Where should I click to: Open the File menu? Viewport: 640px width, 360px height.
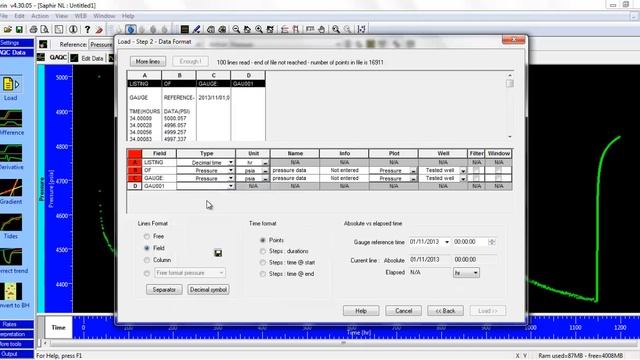[x=4, y=16]
